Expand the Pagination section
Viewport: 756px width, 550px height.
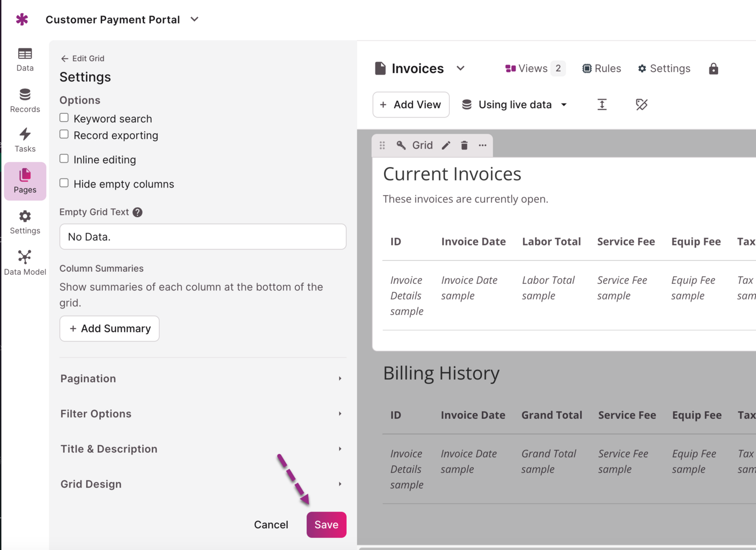pyautogui.click(x=202, y=379)
